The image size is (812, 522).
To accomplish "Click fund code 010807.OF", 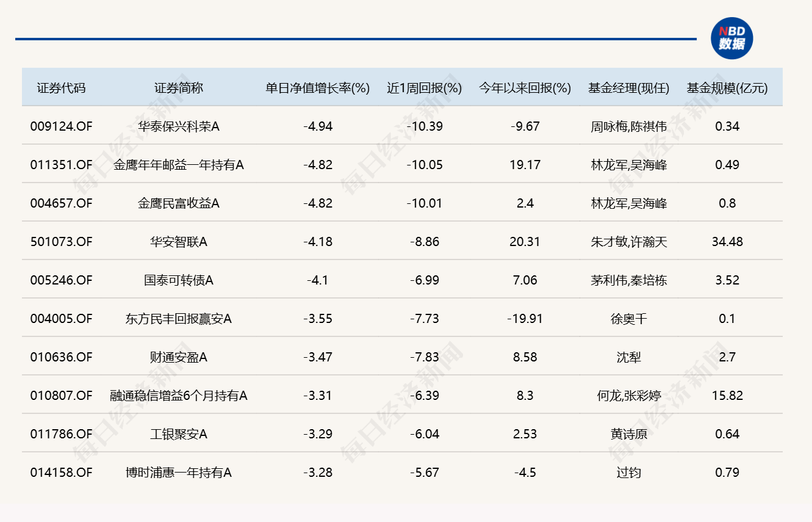I will [61, 396].
